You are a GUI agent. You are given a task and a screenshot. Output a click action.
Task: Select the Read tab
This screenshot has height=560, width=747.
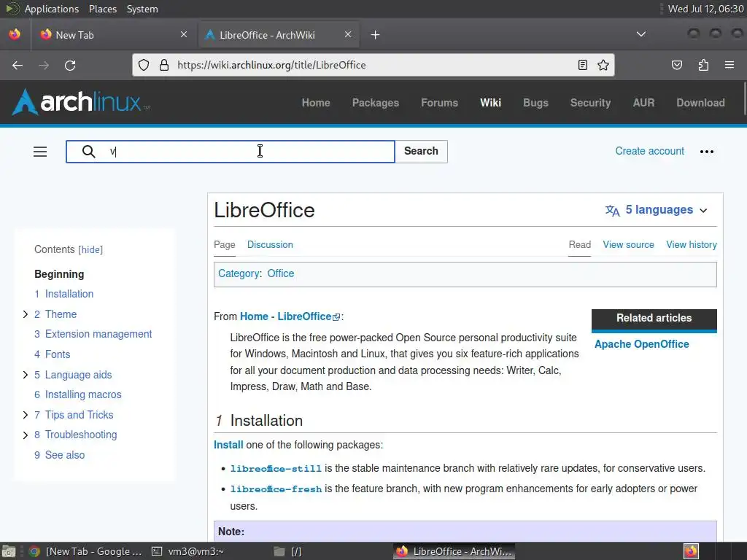579,245
